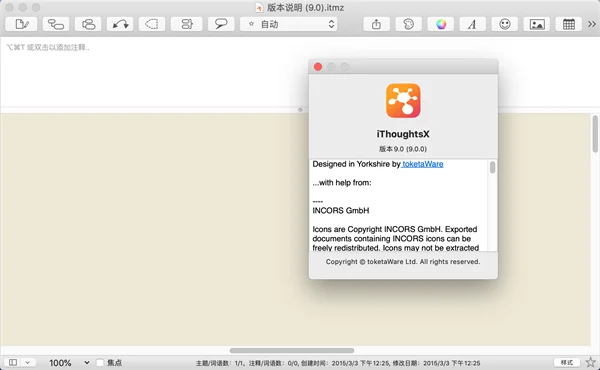600x370 pixels.
Task: Click the INCORS GmbH credit text
Action: tap(341, 210)
